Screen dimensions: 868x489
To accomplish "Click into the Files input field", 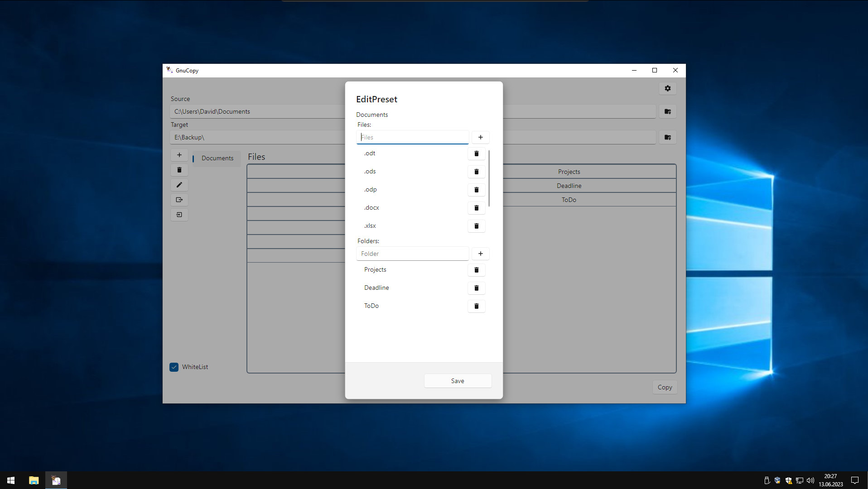I will click(x=412, y=137).
